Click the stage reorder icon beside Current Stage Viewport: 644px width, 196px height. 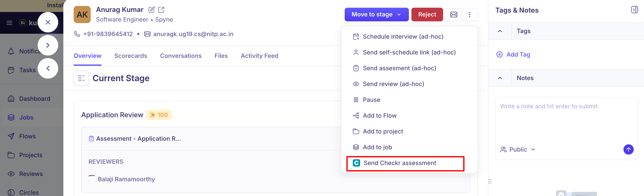pyautogui.click(x=81, y=78)
